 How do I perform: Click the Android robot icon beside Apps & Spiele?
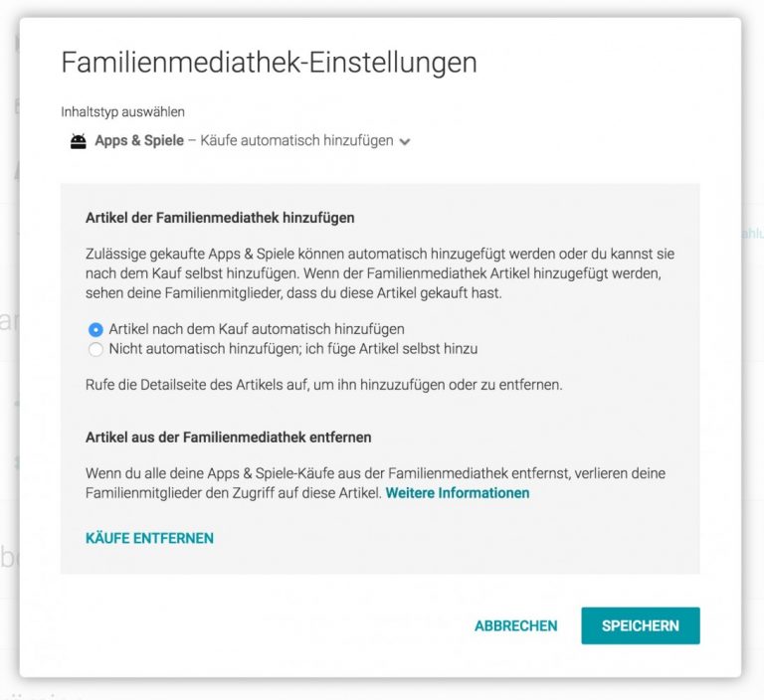pyautogui.click(x=78, y=141)
